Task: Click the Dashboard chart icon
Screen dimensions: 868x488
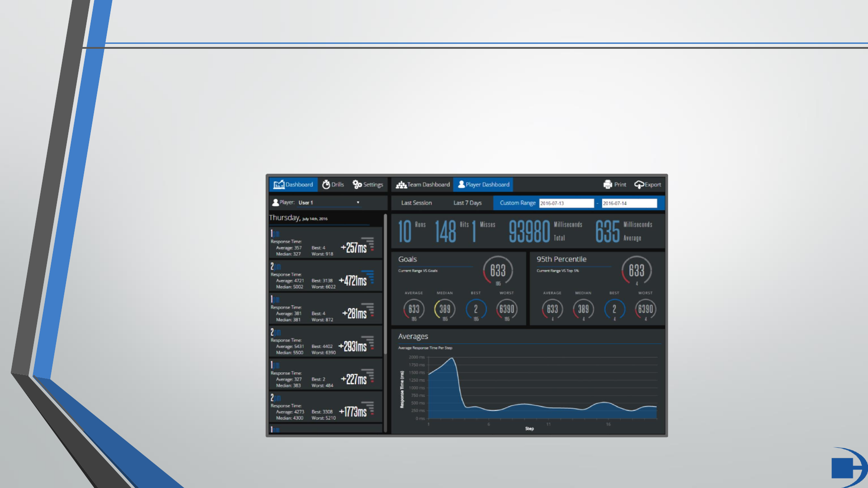Action: point(278,184)
